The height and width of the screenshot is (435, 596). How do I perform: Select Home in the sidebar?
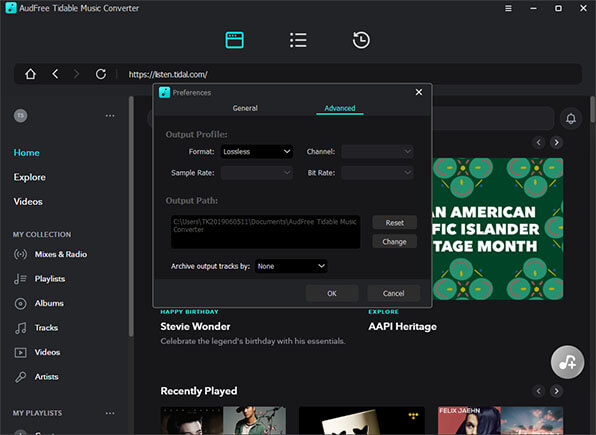(27, 153)
